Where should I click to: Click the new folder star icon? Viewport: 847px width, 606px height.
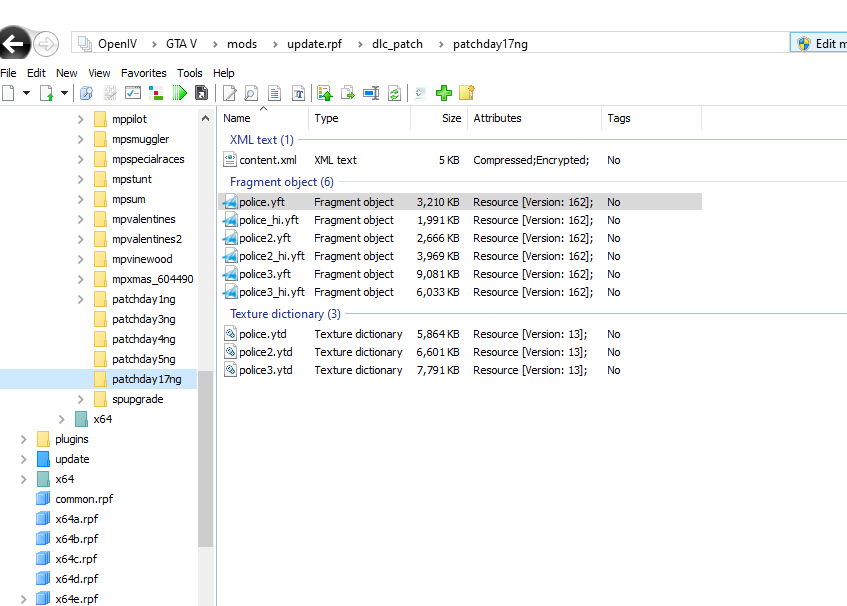(x=466, y=93)
